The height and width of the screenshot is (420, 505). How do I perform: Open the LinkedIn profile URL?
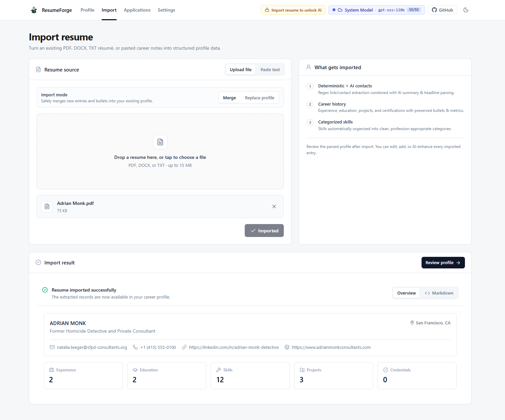click(x=234, y=347)
